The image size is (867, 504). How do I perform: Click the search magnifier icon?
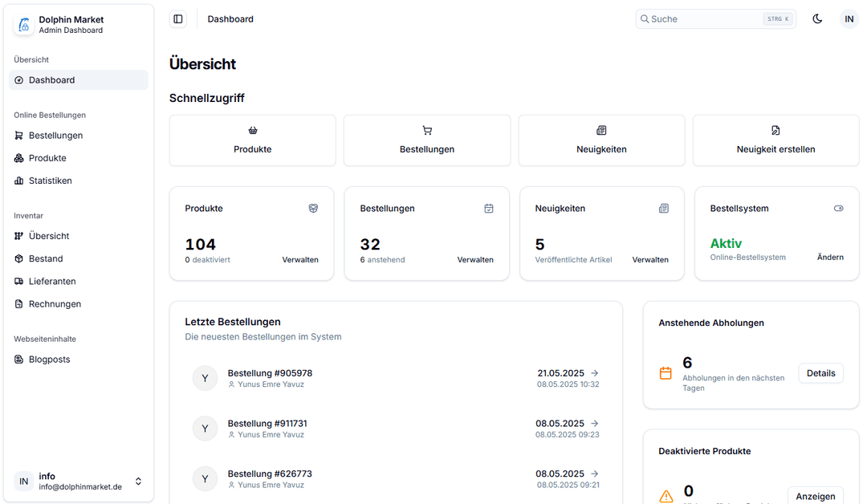point(645,18)
